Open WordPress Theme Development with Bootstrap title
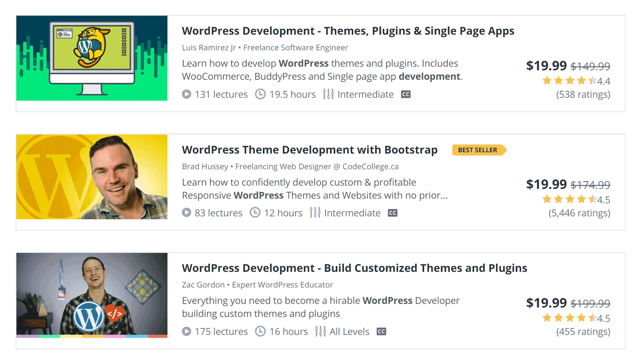642x364 pixels. click(x=310, y=150)
